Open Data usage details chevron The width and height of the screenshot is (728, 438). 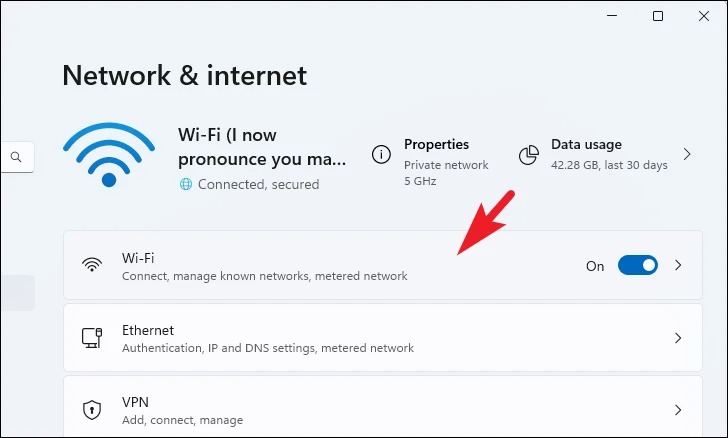pos(687,154)
